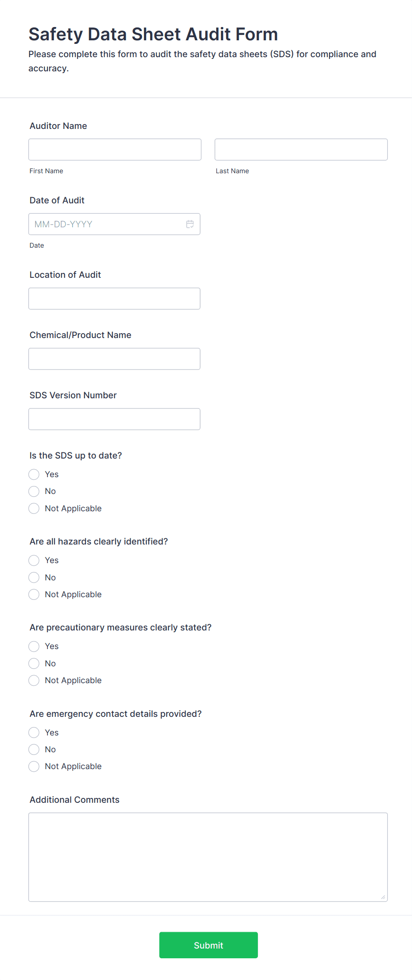Click the Location of Audit field
This screenshot has width=412, height=980.
[115, 298]
